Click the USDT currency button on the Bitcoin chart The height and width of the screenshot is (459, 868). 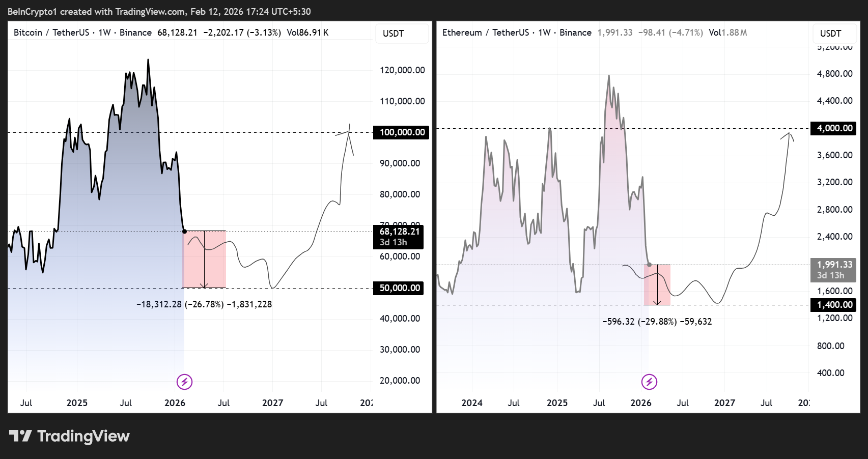point(402,33)
